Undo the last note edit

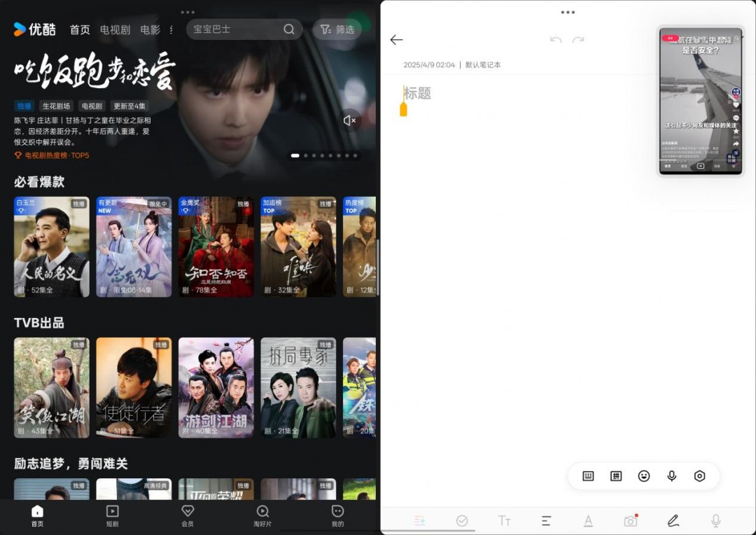point(556,39)
